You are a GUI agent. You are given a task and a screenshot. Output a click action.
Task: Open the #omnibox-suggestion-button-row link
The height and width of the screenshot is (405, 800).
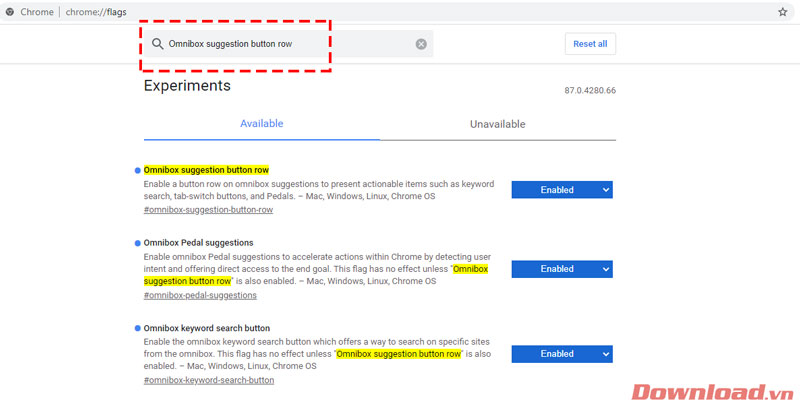(x=208, y=210)
